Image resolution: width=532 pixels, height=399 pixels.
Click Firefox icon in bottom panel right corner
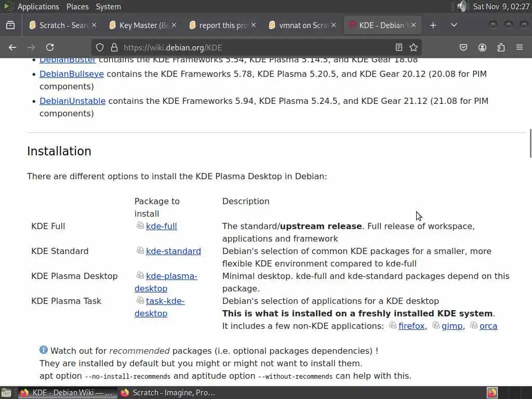click(x=492, y=393)
